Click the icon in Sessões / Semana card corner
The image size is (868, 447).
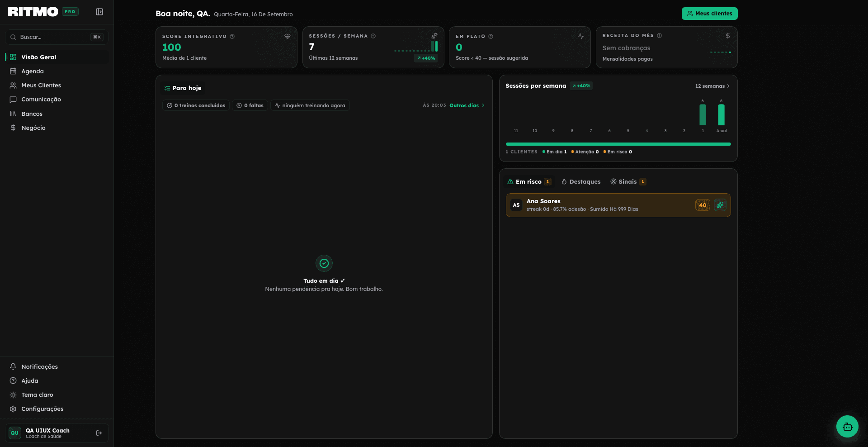pos(434,36)
